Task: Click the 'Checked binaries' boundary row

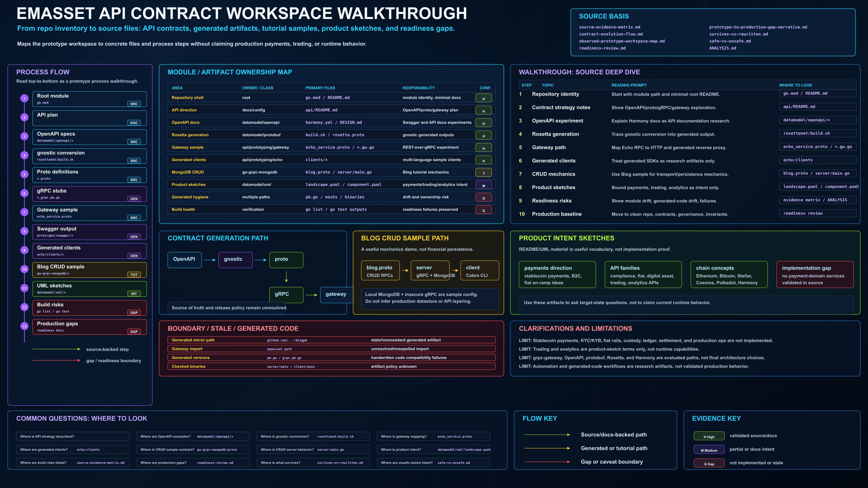Action: click(332, 366)
